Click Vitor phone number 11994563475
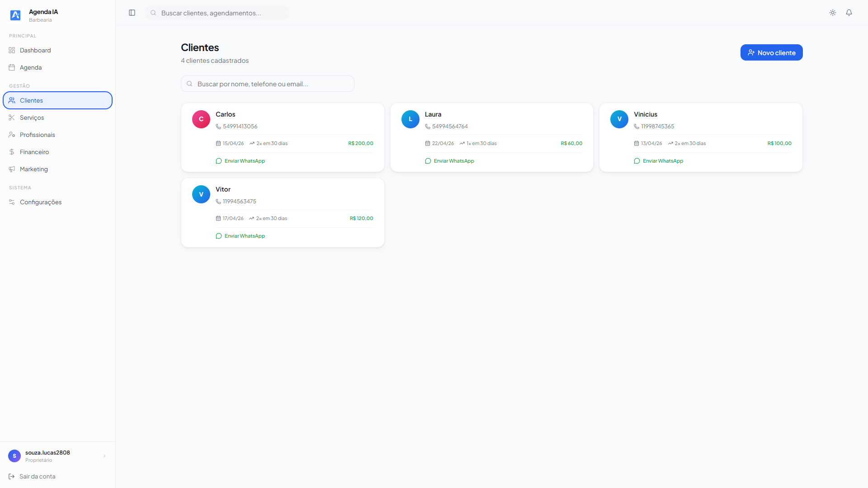The image size is (868, 488). (x=240, y=202)
